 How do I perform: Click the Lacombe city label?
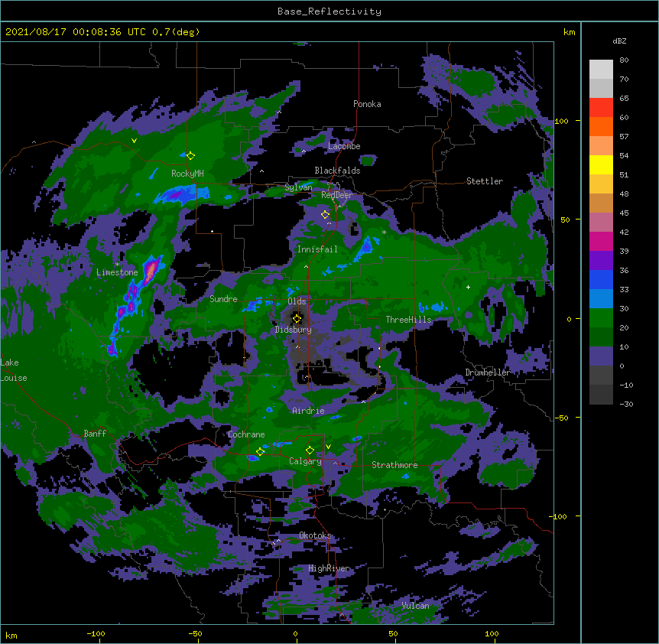[344, 146]
